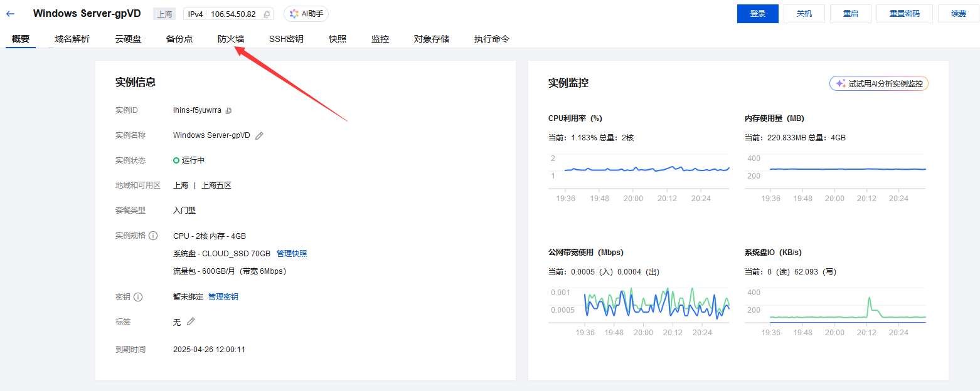Click the 管理密钥 link
Image resolution: width=980 pixels, height=391 pixels.
point(223,297)
